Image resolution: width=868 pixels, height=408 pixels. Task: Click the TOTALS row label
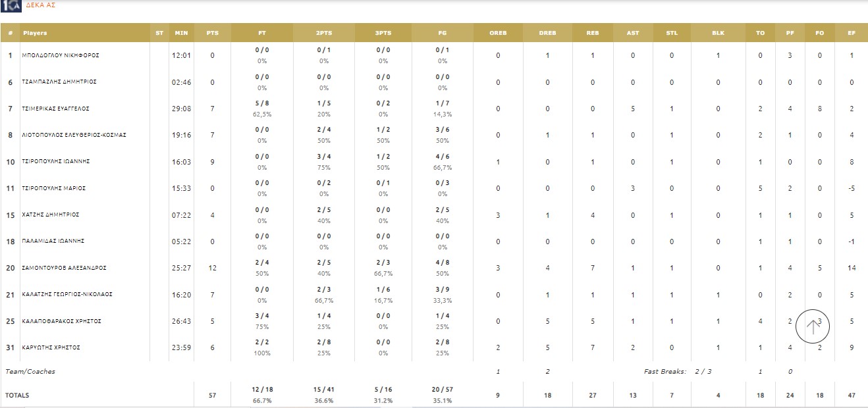tap(17, 395)
